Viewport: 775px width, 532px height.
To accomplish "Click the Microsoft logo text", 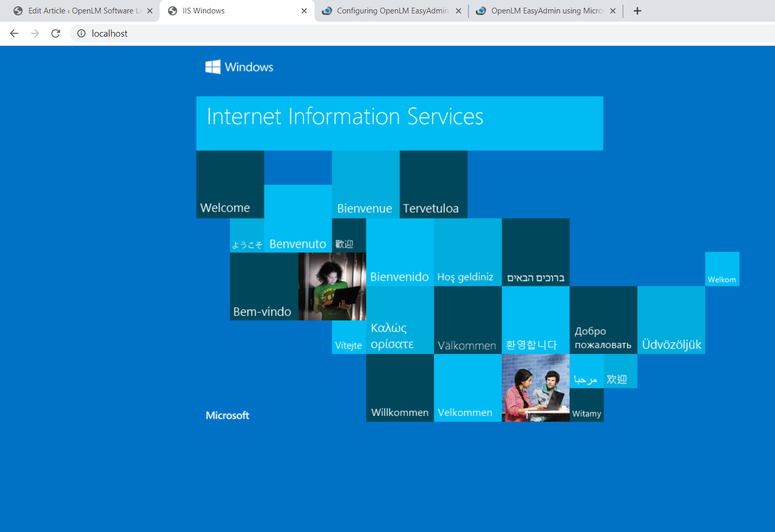I will [227, 415].
